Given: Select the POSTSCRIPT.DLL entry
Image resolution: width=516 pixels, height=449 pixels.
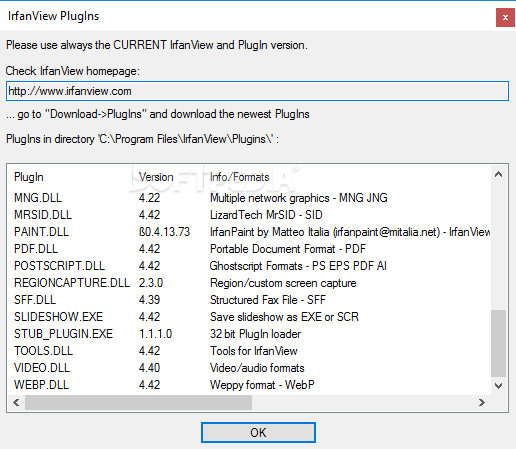Looking at the screenshot, I should click(x=249, y=266).
